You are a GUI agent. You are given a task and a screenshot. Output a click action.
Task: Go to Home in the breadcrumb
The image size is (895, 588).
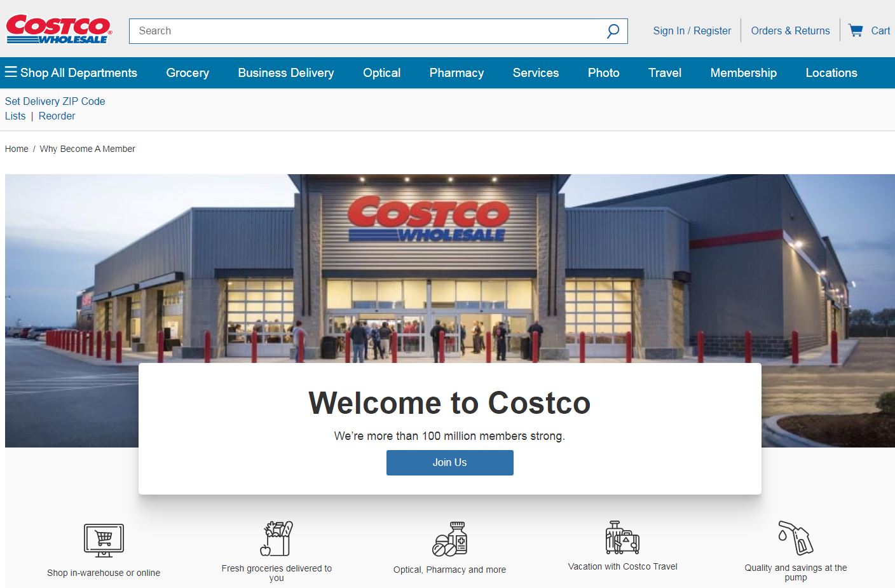pos(17,149)
